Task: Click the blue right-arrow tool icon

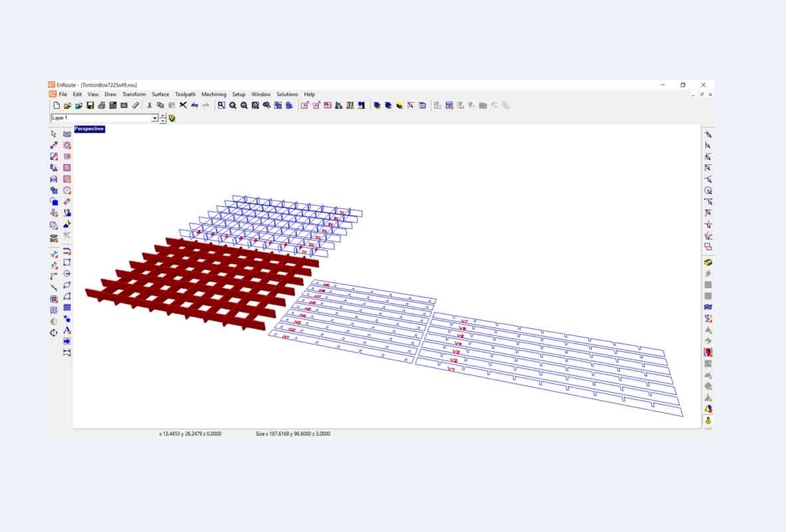Action: [67, 341]
